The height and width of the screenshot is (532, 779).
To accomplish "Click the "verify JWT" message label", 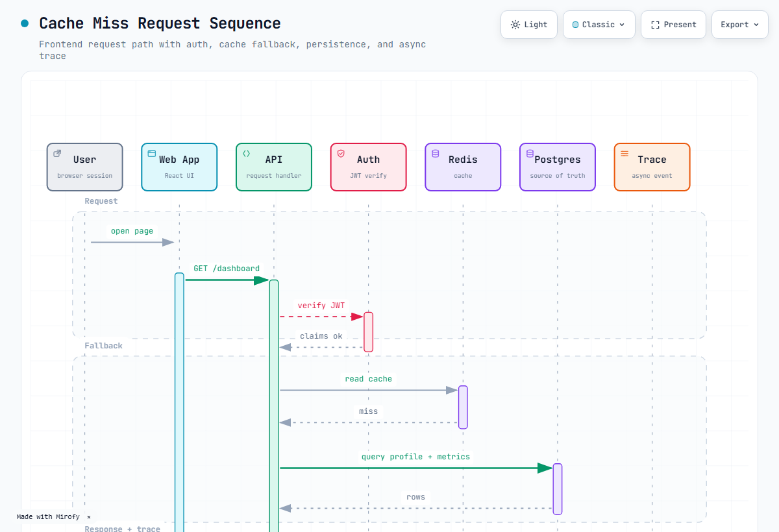I will coord(321,306).
